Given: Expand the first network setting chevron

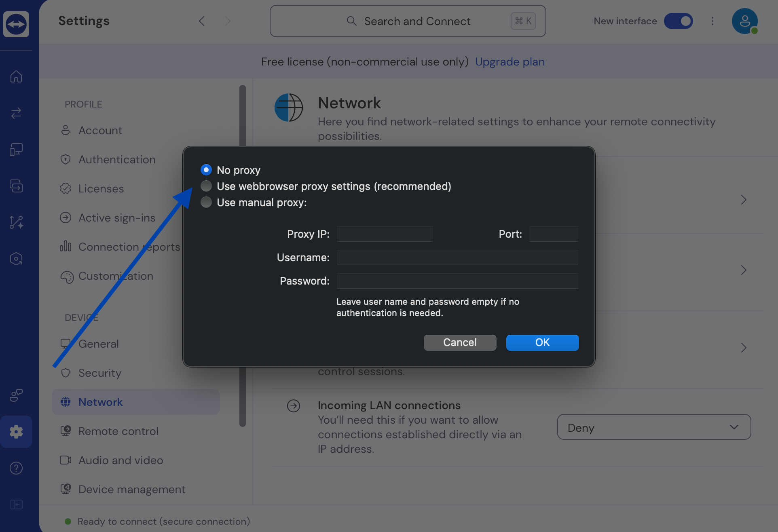Looking at the screenshot, I should click(x=744, y=200).
